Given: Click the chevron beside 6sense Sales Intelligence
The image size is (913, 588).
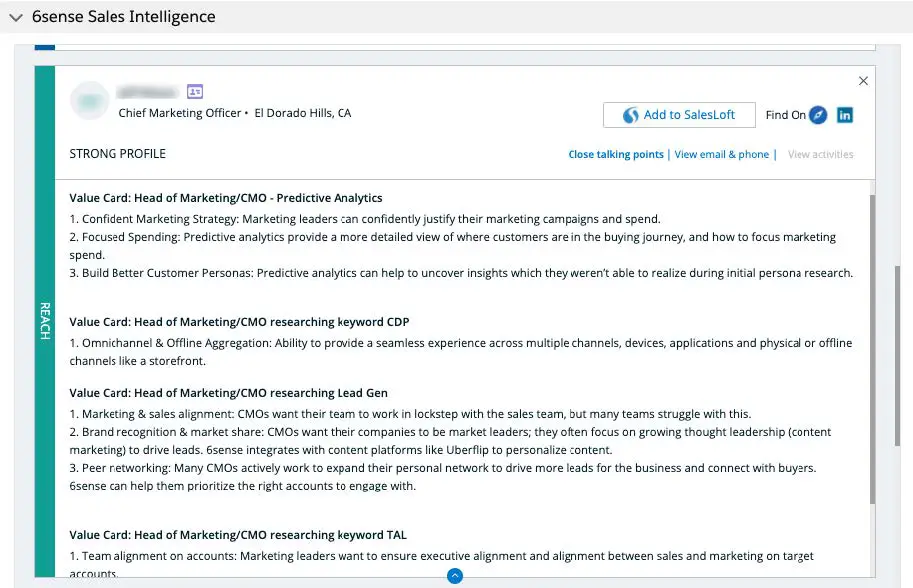Looking at the screenshot, I should (x=14, y=16).
